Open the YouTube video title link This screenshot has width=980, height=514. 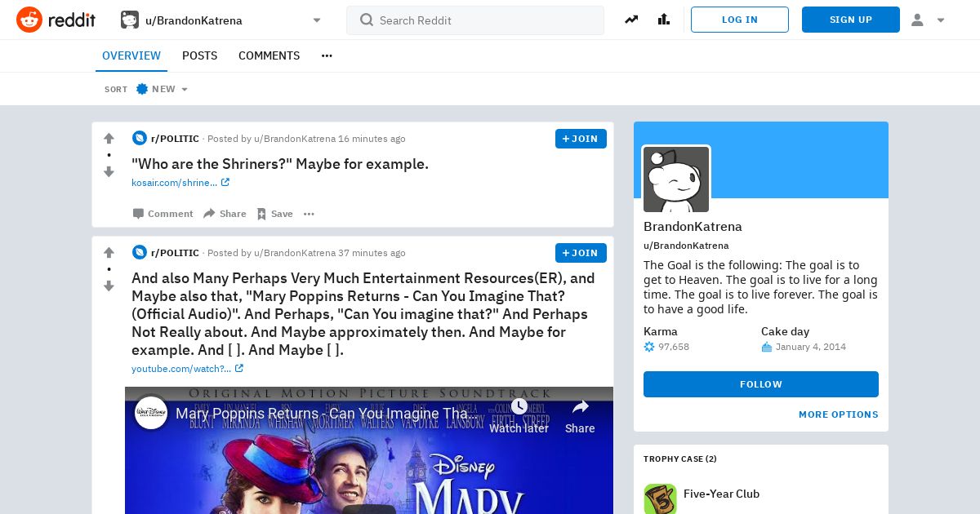[327, 414]
